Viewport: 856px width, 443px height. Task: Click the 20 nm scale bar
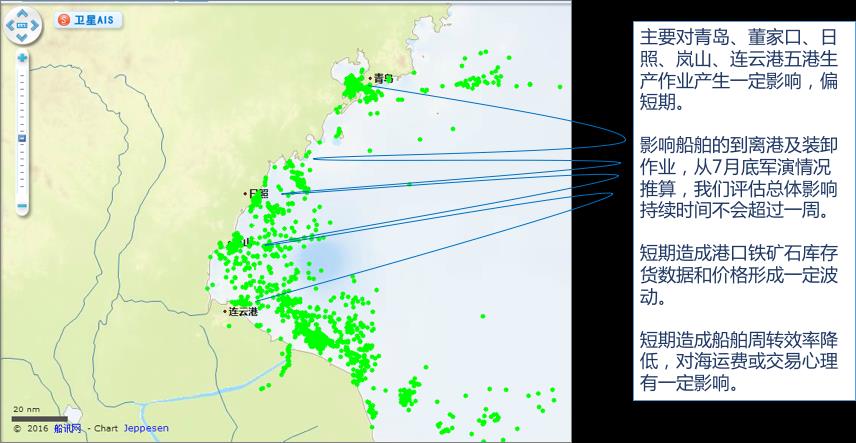pos(39,416)
